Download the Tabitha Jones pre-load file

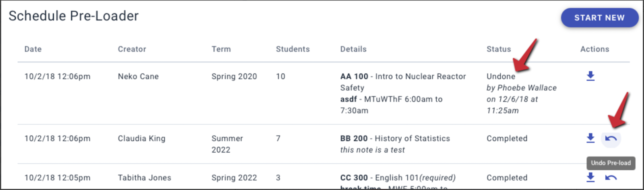(x=590, y=177)
